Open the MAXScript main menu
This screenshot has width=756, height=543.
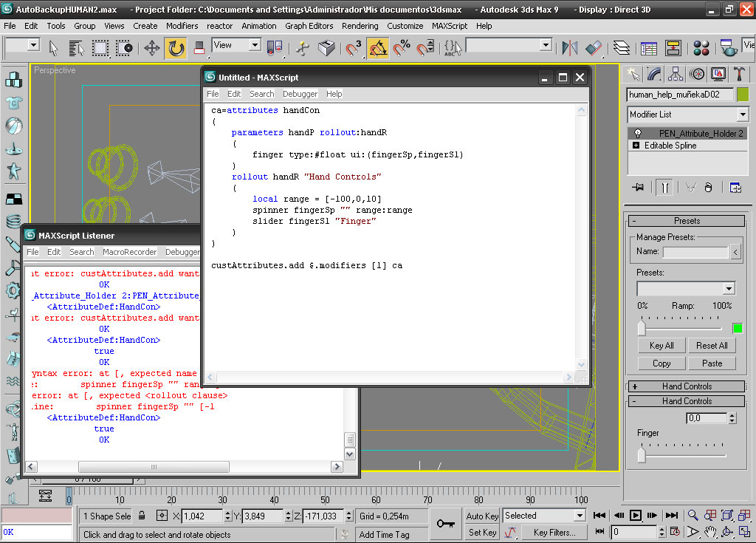tap(450, 26)
